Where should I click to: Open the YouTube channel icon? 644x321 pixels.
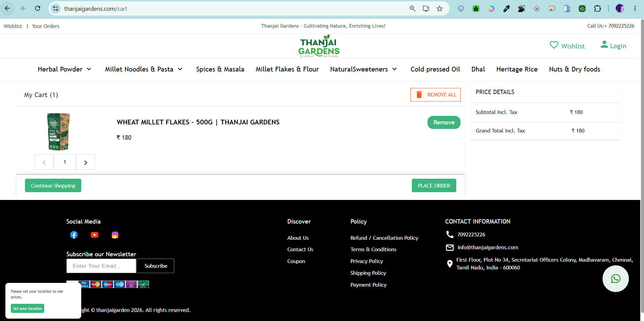tap(94, 235)
